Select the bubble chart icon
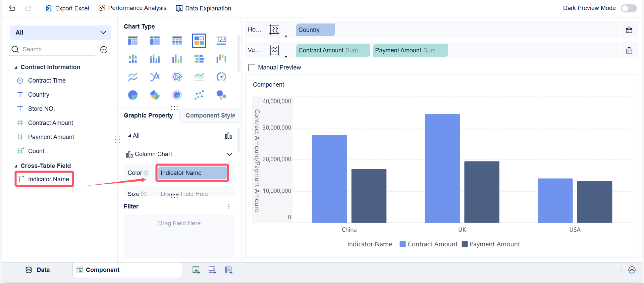Viewport: 644px width, 283px height. coord(221,95)
